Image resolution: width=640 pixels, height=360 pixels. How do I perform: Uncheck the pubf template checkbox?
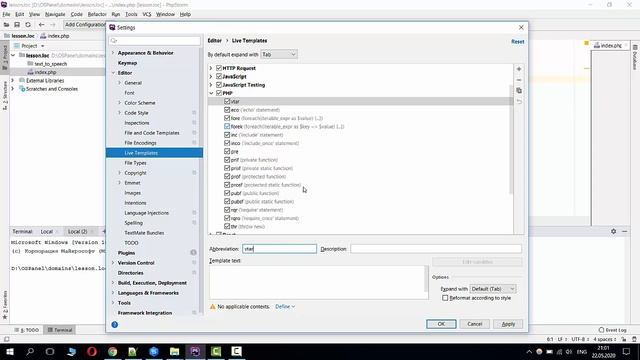point(227,193)
